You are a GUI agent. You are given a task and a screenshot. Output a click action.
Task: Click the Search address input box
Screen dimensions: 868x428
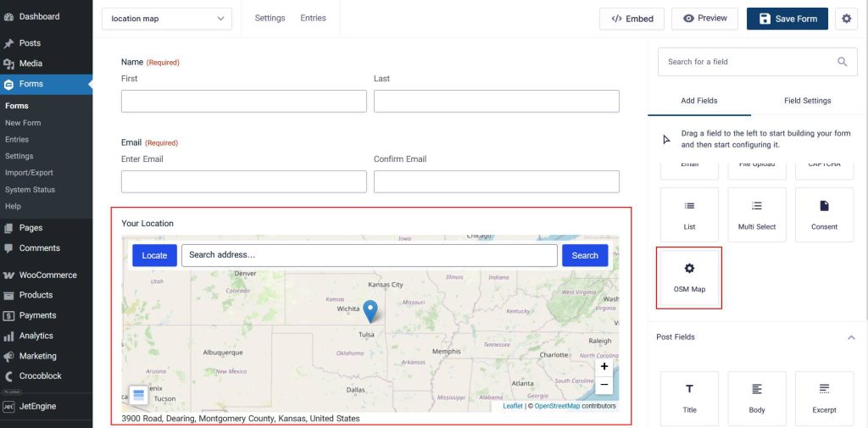point(370,256)
